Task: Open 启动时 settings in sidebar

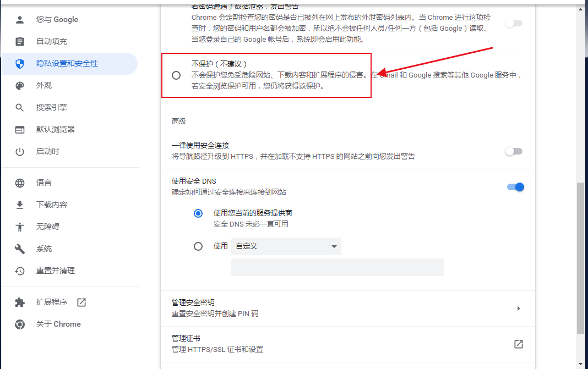Action: (x=70, y=152)
